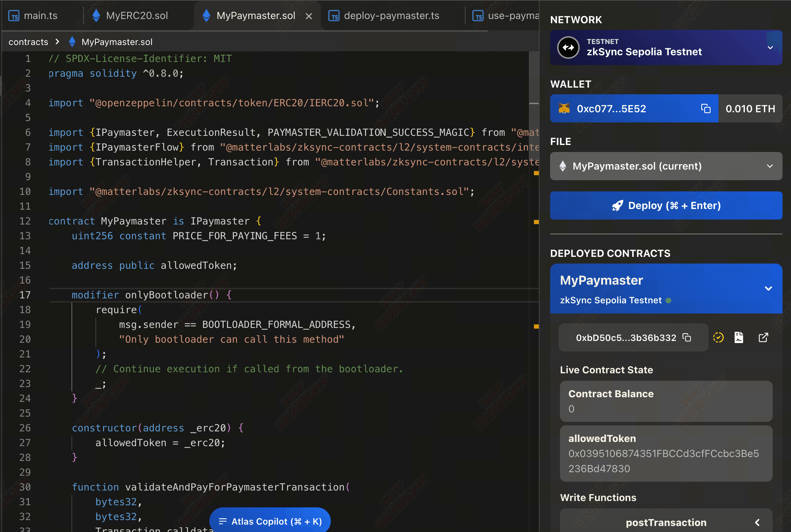This screenshot has height=532, width=791.
Task: Copy the wallet address 0xc077...5E52
Action: [x=705, y=109]
